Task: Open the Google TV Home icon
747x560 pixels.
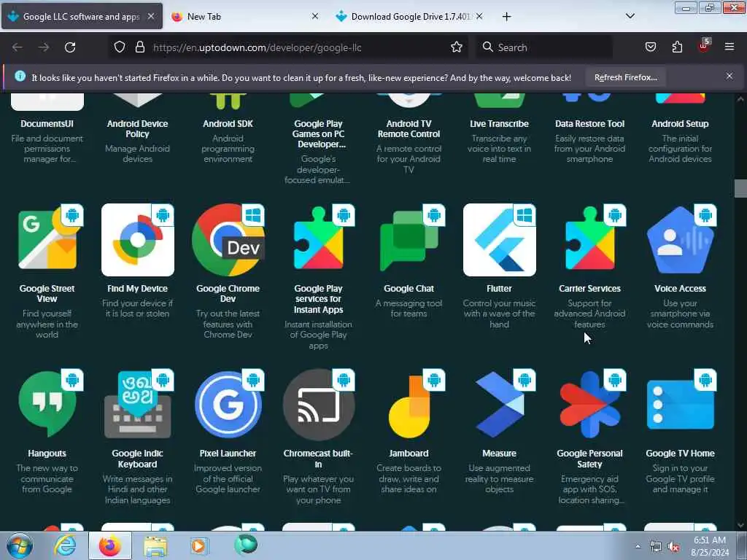Action: point(681,405)
